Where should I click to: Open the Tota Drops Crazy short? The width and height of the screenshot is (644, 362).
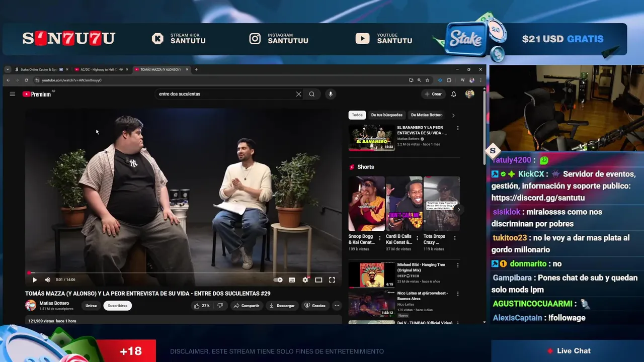pos(441,204)
